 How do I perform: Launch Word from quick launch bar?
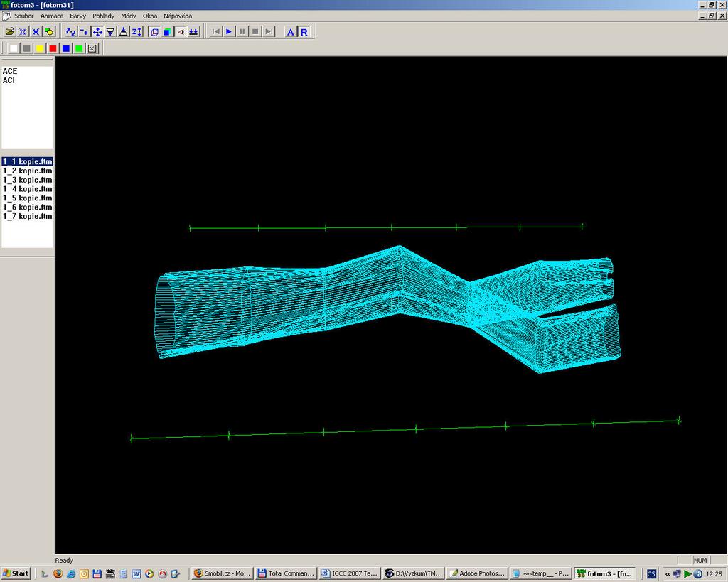coord(136,574)
